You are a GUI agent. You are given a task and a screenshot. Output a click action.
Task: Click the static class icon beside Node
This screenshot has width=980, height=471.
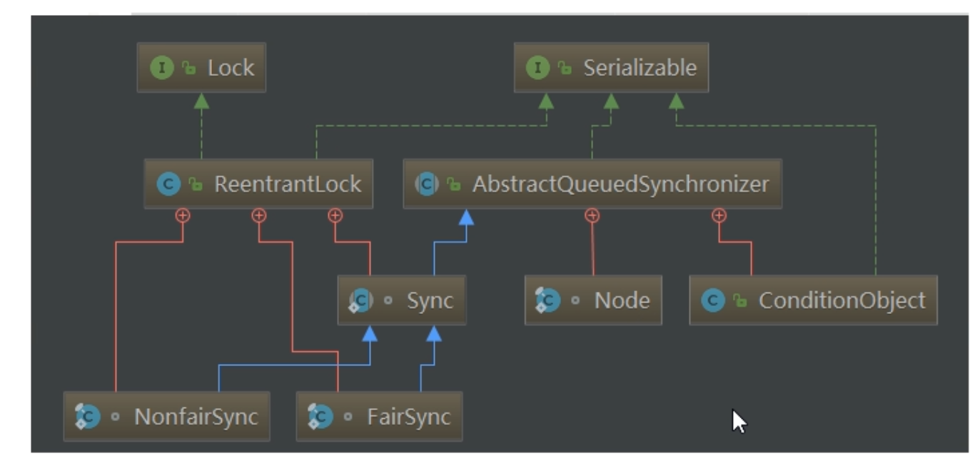[x=547, y=300]
